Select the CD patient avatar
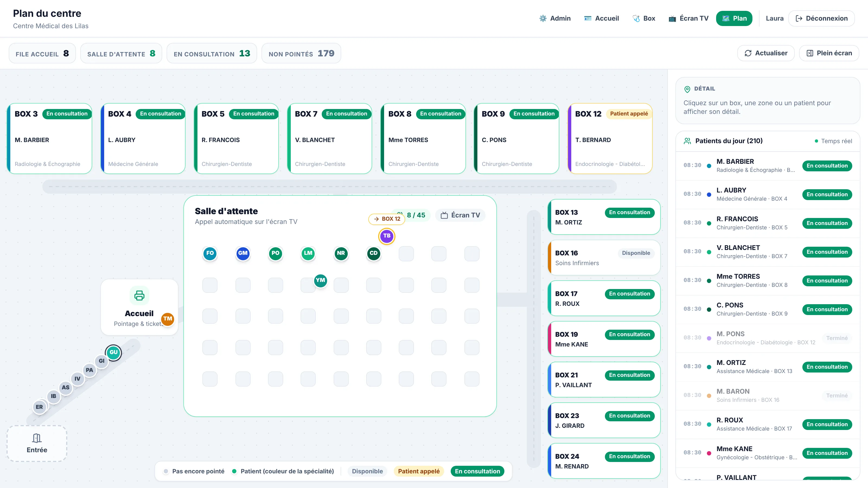This screenshot has width=868, height=488. (x=373, y=253)
